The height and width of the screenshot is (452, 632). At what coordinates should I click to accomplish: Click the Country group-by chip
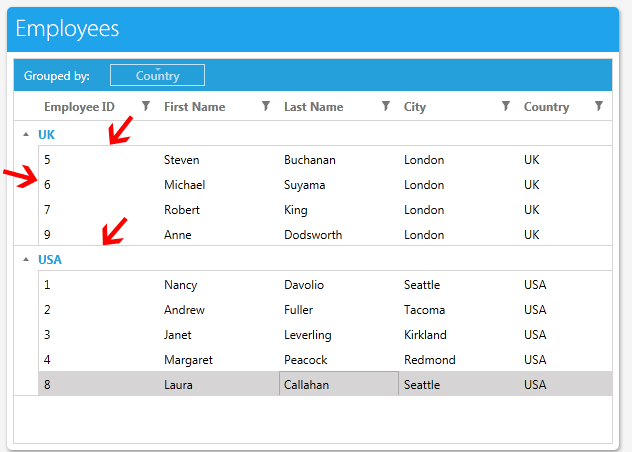coord(157,75)
